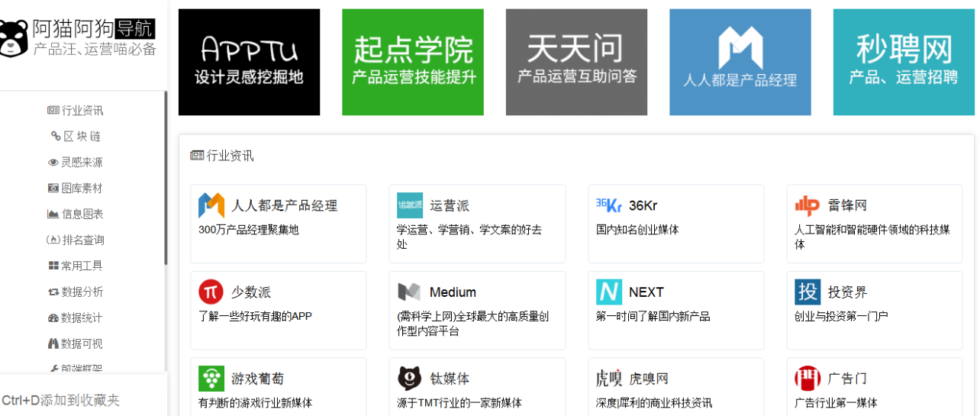This screenshot has width=980, height=416.
Task: Open 图库素材 sidebar category
Action: click(76, 189)
